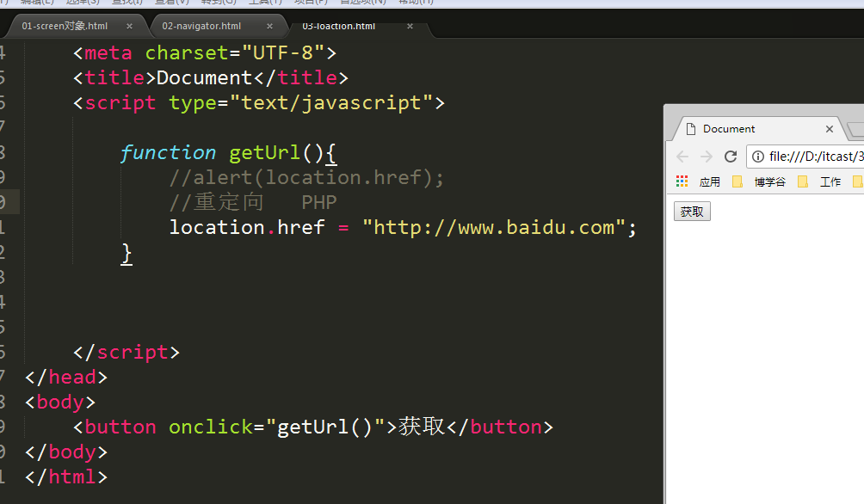
Task: Open a new tab in Chrome
Action: click(x=855, y=130)
